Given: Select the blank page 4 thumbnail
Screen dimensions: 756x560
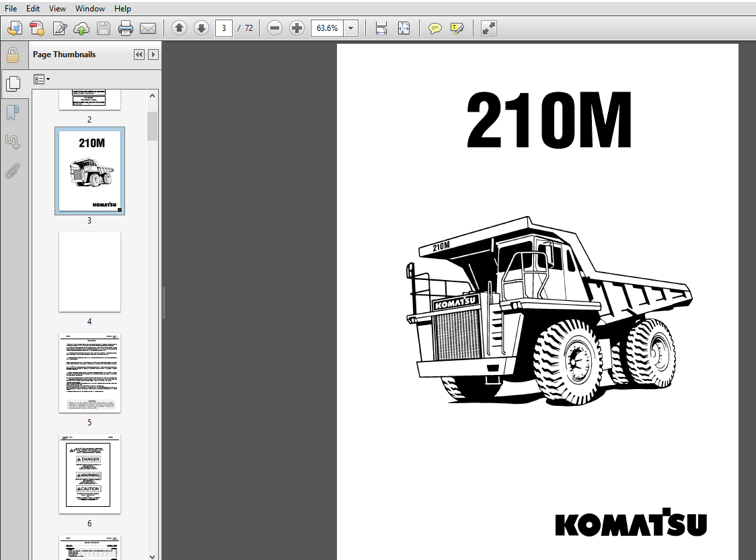Looking at the screenshot, I should [89, 272].
